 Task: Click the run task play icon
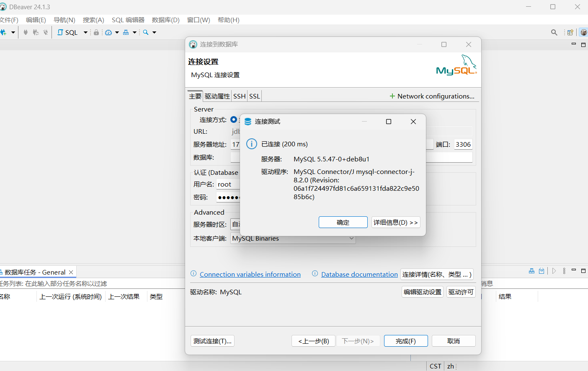(554, 271)
